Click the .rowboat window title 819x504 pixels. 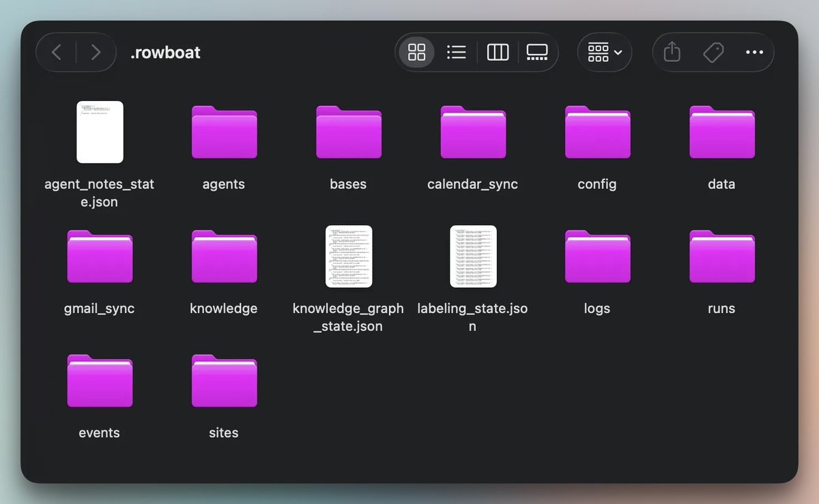165,53
